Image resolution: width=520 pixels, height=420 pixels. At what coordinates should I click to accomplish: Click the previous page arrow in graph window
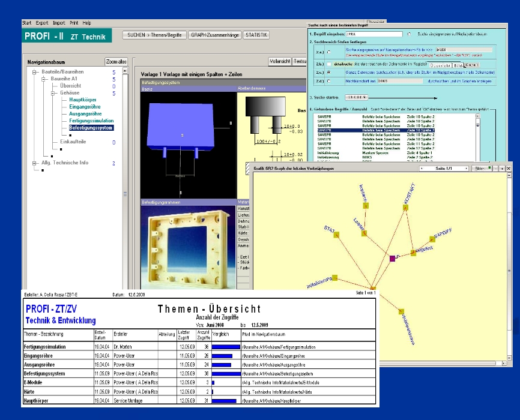(421, 169)
